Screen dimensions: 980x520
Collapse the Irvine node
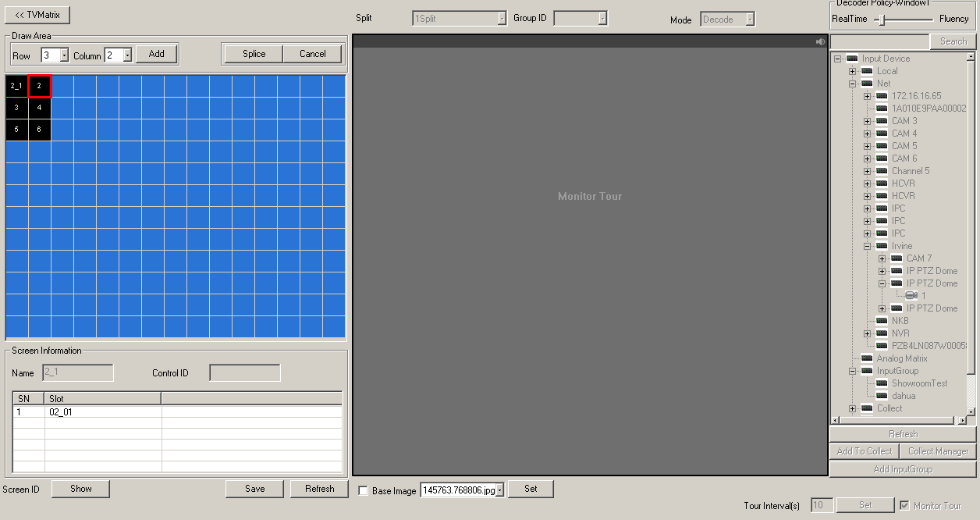[867, 246]
